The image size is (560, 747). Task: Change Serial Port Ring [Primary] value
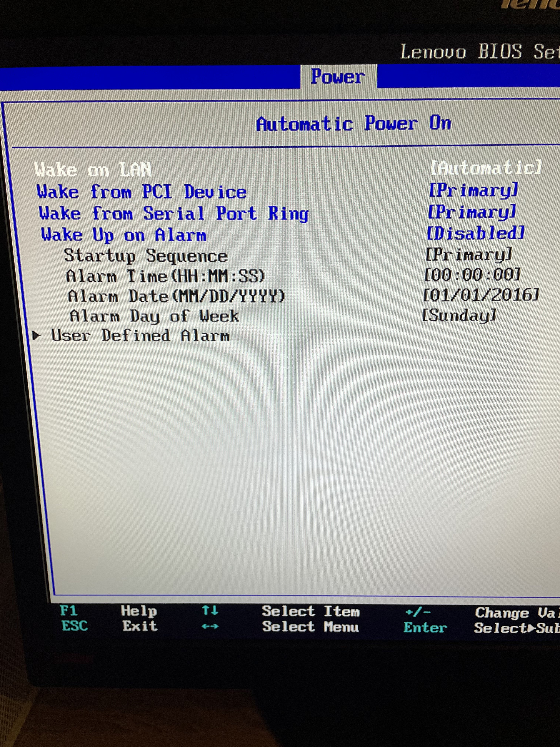click(x=472, y=212)
